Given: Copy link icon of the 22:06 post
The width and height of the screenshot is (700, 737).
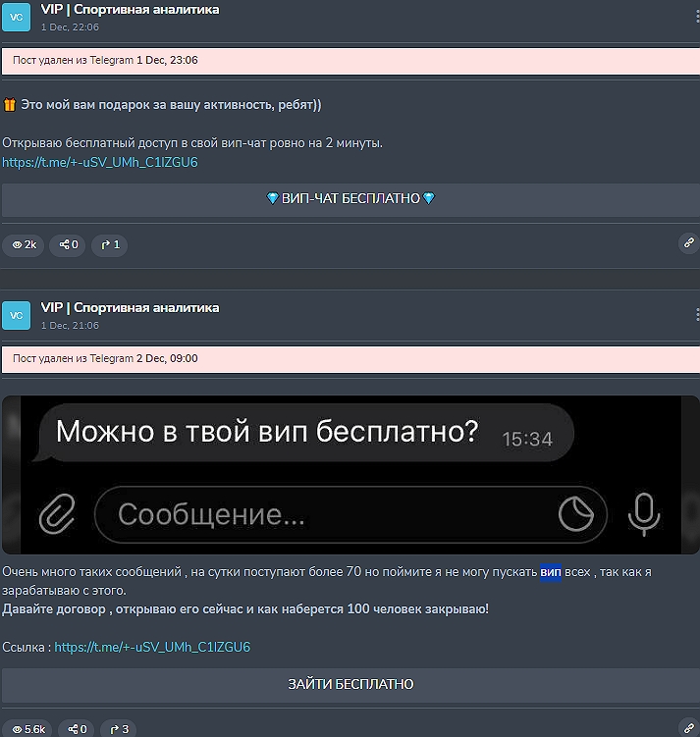Looking at the screenshot, I should click(689, 243).
